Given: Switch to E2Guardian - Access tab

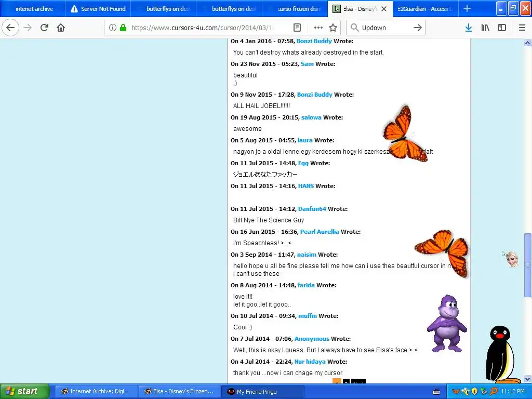Looking at the screenshot, I should point(425,9).
